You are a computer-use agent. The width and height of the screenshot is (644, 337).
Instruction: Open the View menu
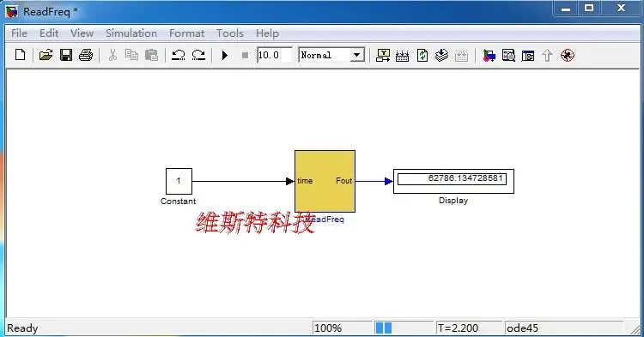[x=82, y=33]
